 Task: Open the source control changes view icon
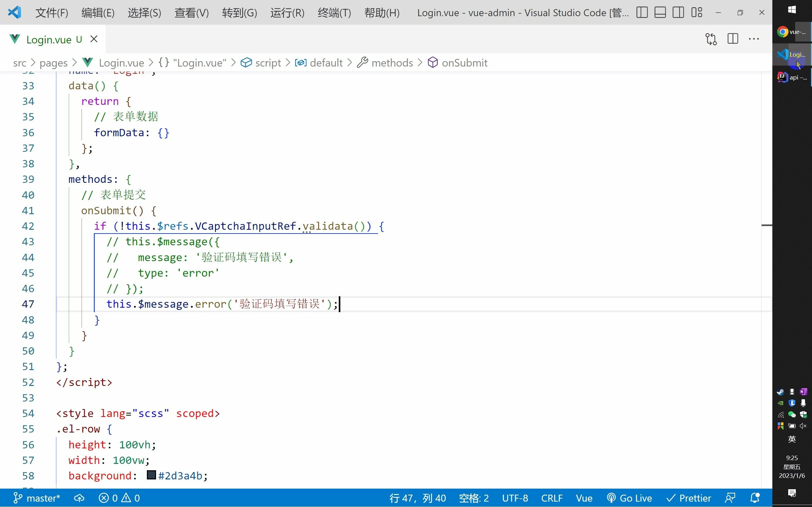pyautogui.click(x=711, y=39)
